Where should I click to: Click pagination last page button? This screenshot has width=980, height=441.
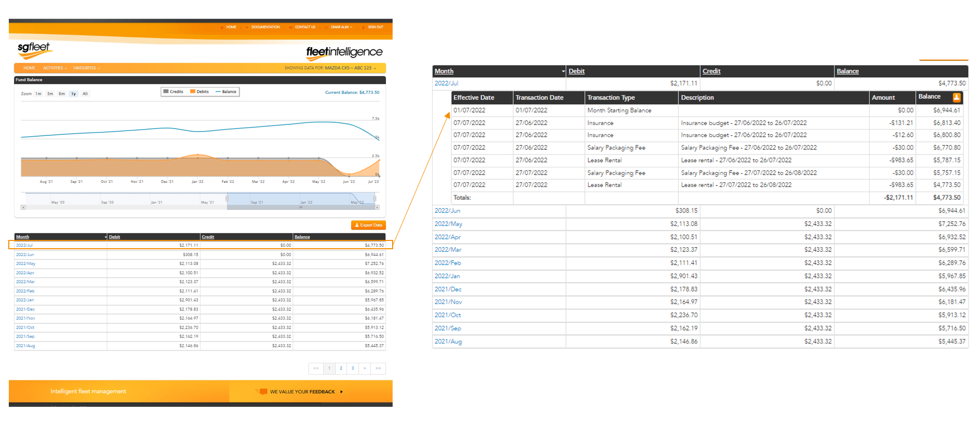(x=378, y=368)
